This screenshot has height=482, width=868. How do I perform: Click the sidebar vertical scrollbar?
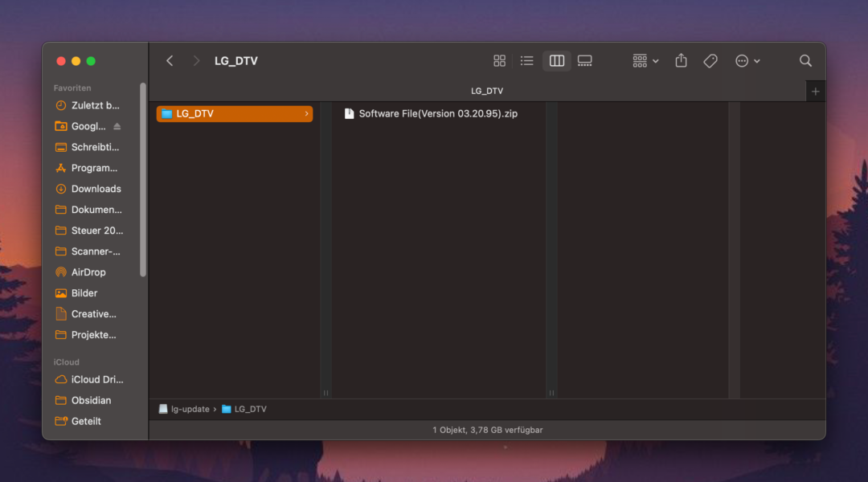143,178
